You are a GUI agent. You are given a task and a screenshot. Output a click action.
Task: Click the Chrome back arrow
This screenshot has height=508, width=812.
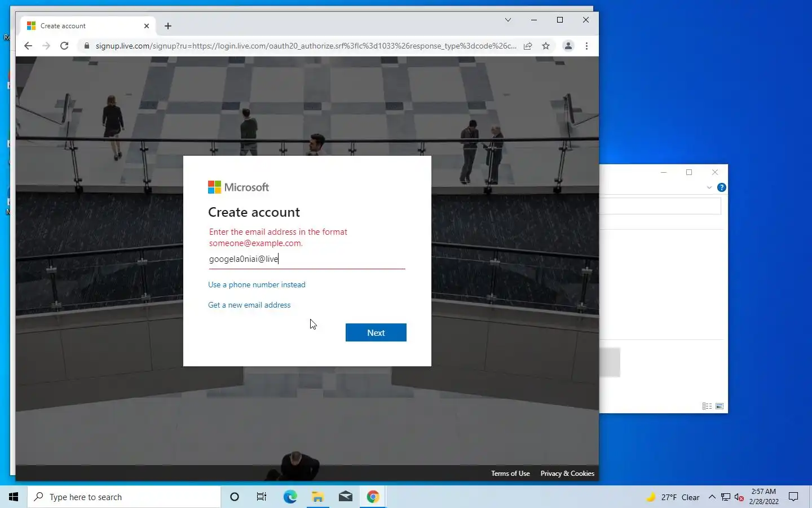pos(28,46)
